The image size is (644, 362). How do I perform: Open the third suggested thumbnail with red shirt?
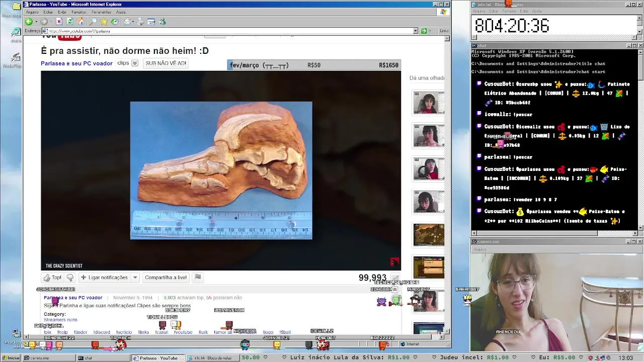(429, 169)
